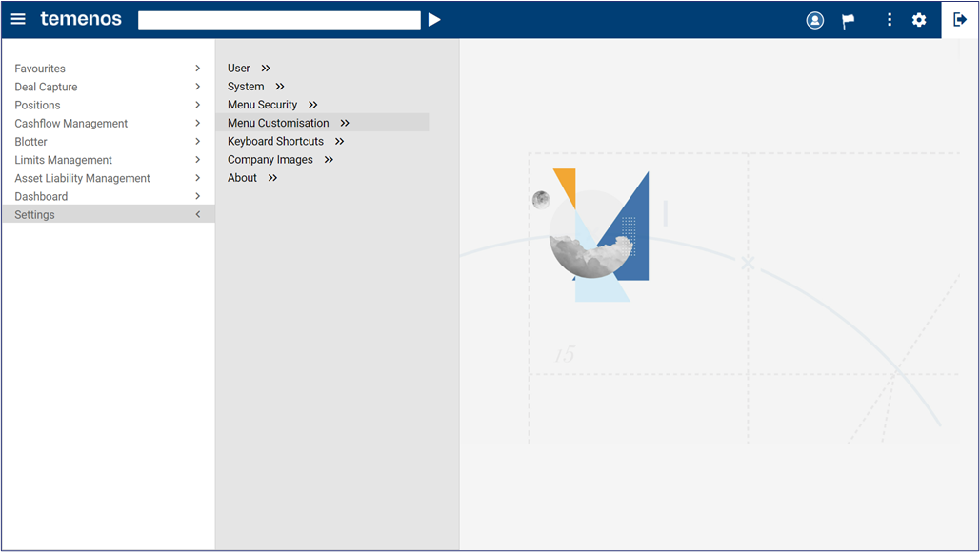Click the run command play arrow
980x552 pixels.
(x=434, y=20)
